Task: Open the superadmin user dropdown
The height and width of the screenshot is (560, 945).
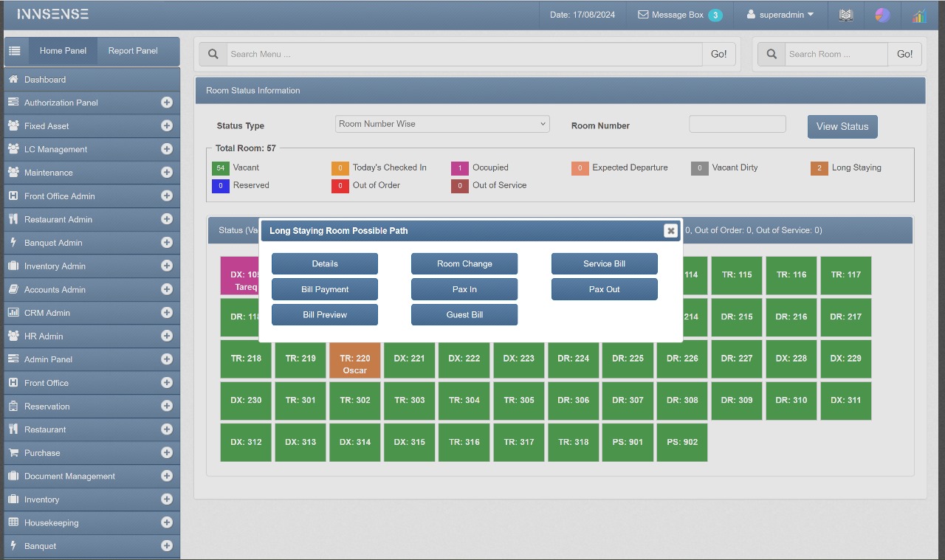Action: 780,15
